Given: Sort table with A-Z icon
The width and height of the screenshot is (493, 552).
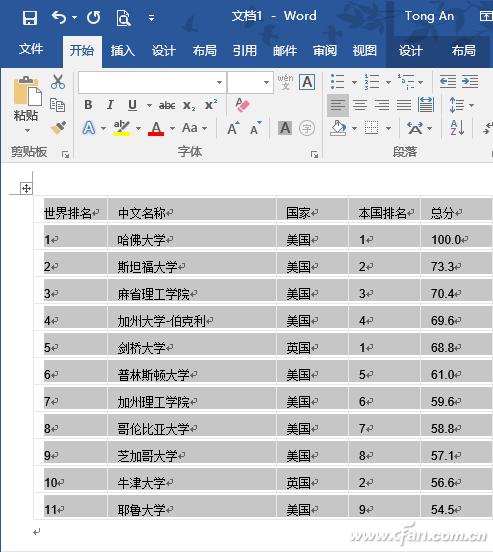Looking at the screenshot, I should (x=457, y=128).
